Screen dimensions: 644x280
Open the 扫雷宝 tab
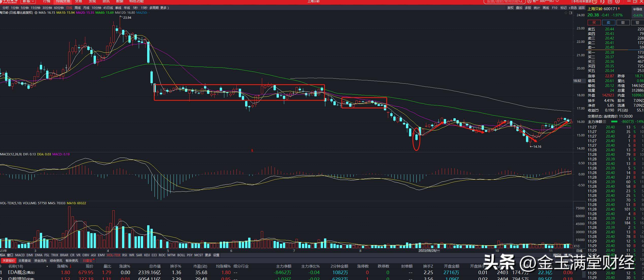[88, 261]
